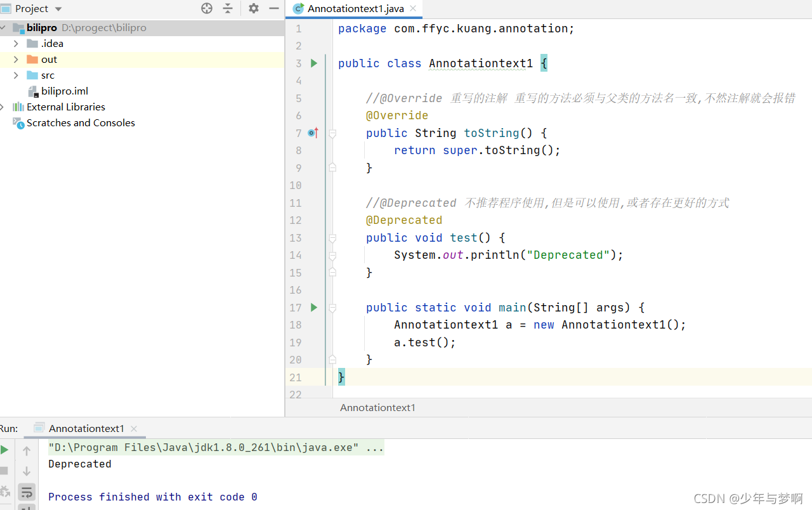Image resolution: width=812 pixels, height=510 pixels.
Task: Hide the Project tool window
Action: click(274, 8)
